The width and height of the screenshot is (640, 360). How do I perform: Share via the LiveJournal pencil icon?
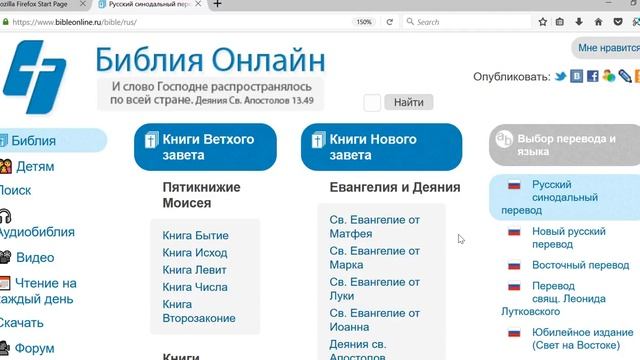pyautogui.click(x=625, y=76)
